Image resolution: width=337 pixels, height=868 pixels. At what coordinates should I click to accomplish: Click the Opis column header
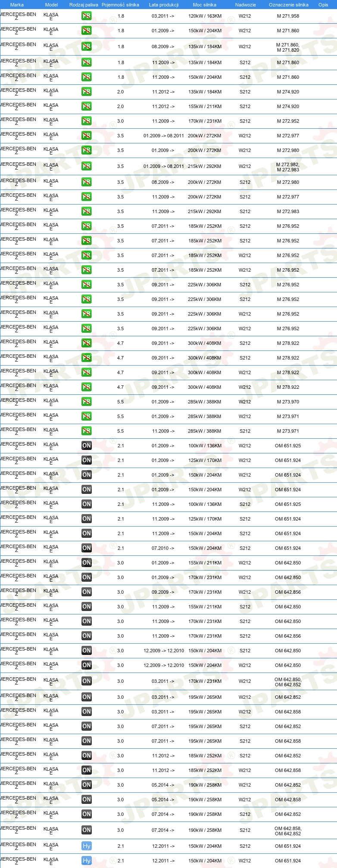(323, 5)
